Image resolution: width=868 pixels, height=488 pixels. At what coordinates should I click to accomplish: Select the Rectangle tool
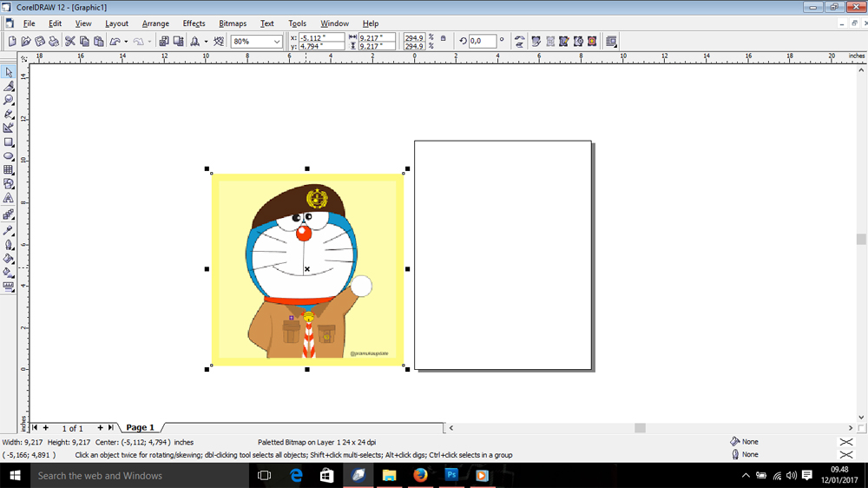[9, 142]
